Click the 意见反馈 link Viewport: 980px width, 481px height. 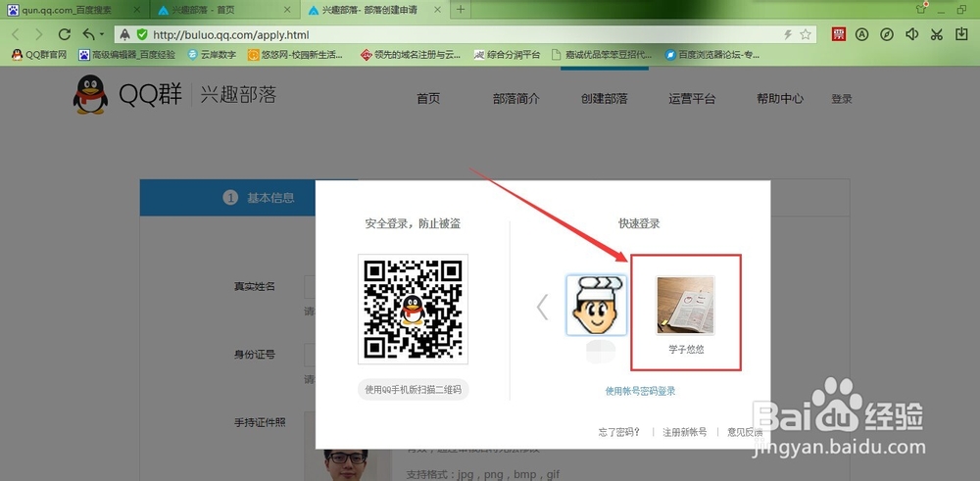click(x=745, y=432)
